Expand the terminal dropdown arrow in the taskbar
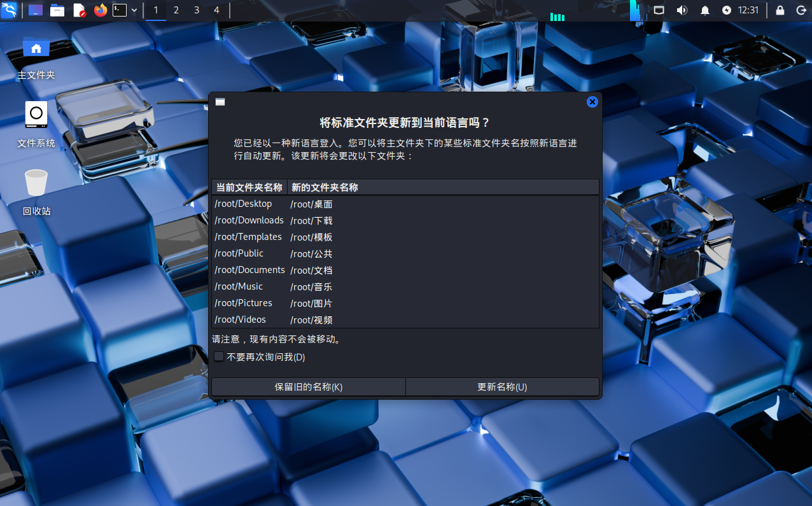Image resolution: width=812 pixels, height=506 pixels. (x=134, y=10)
